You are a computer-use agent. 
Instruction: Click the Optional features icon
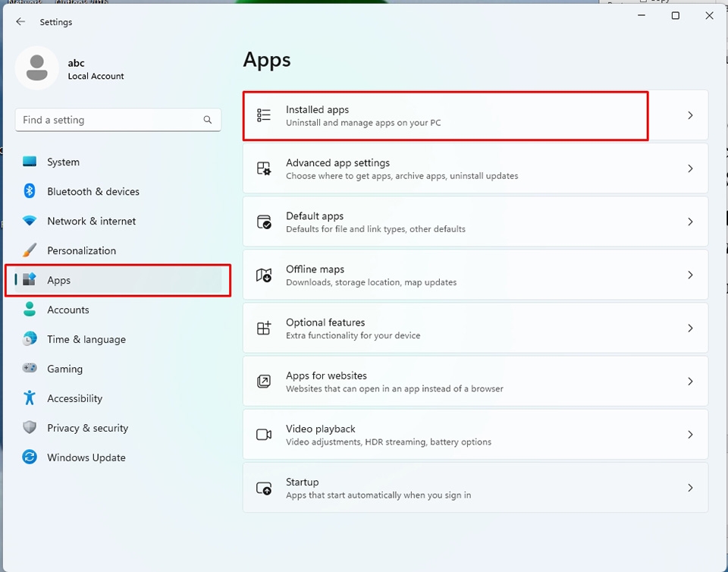coord(264,328)
